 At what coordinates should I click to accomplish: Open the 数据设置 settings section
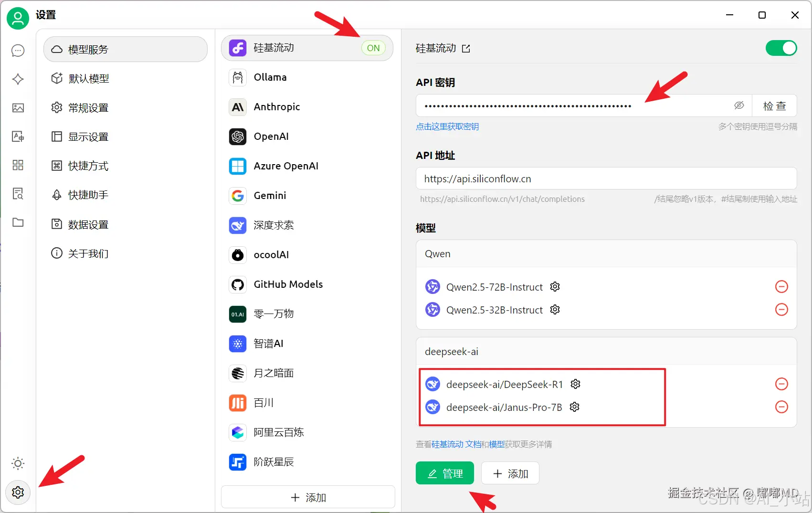pyautogui.click(x=126, y=224)
